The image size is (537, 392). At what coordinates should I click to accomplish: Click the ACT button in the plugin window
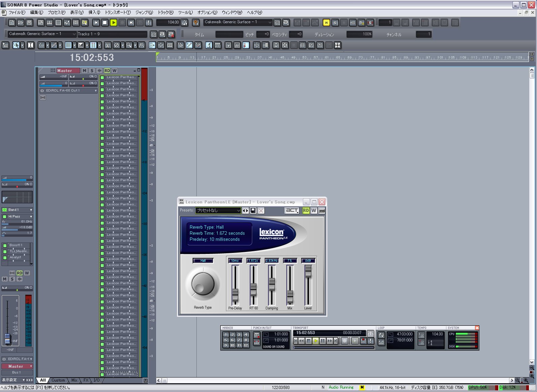[x=292, y=210]
